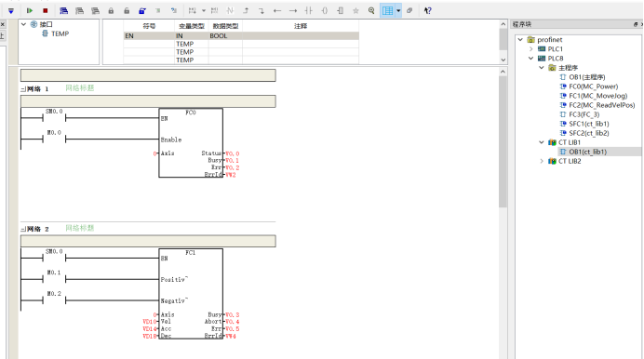Click the VW4 ErrId output operand

(231, 337)
